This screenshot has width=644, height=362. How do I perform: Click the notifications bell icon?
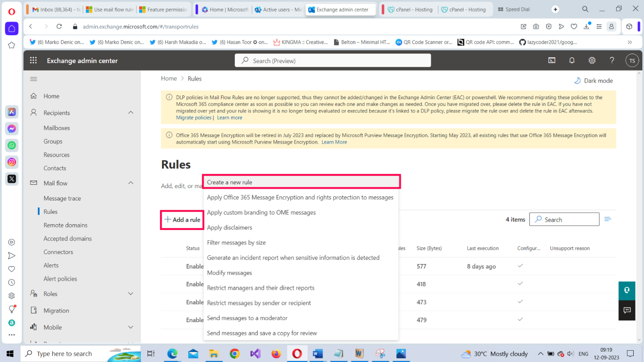571,61
